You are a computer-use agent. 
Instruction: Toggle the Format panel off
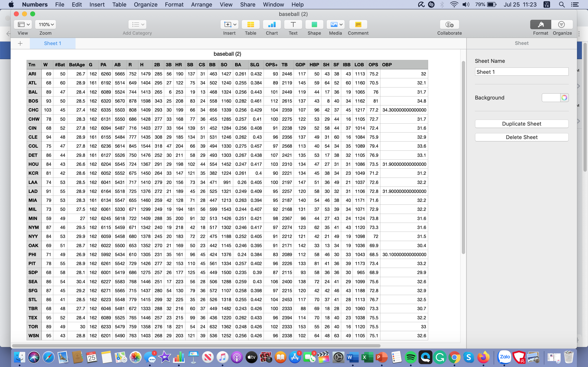[x=540, y=24]
